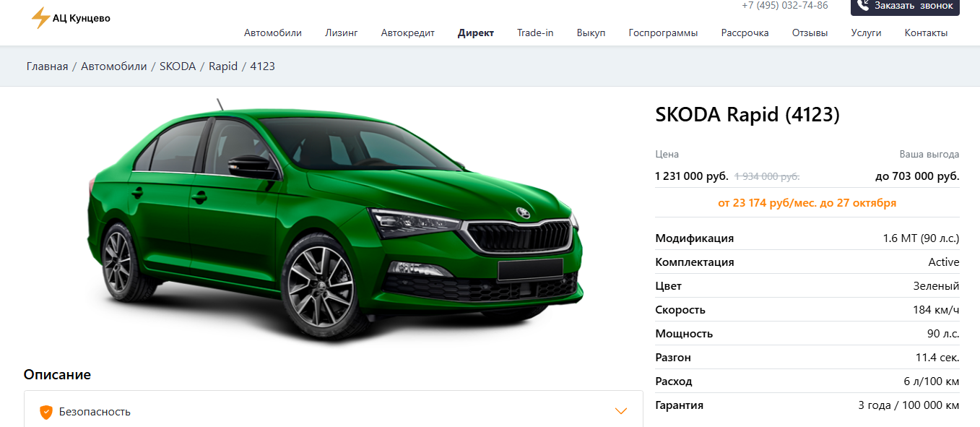The height and width of the screenshot is (427, 980).
Task: Open the Госпрограммы menu item
Action: pyautogui.click(x=664, y=33)
